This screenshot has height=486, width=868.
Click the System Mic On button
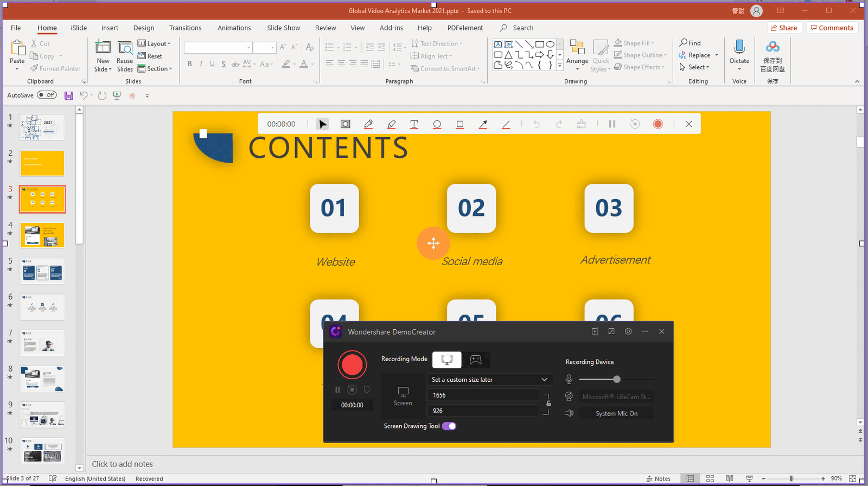pos(617,413)
